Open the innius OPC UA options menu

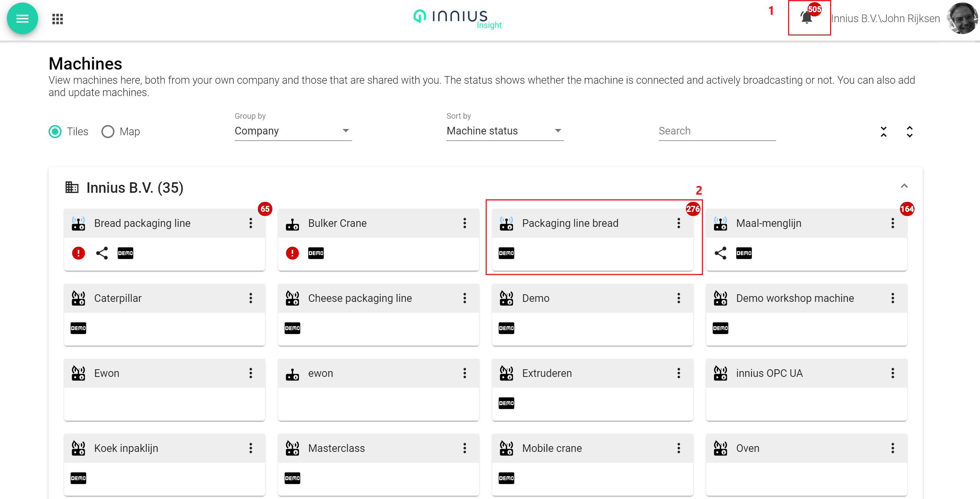pyautogui.click(x=892, y=373)
